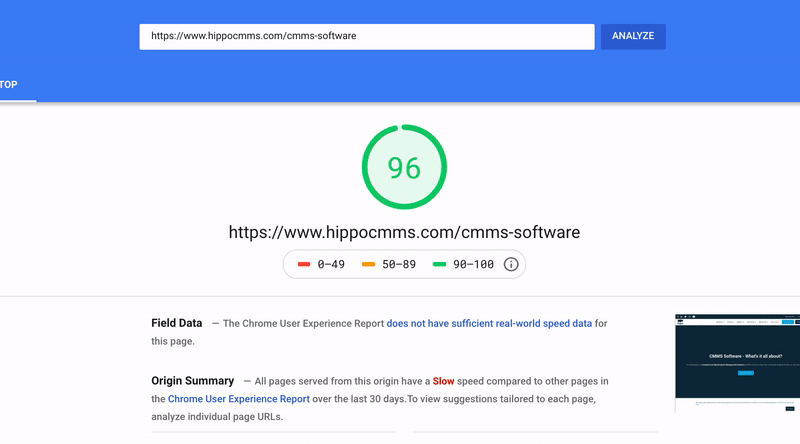Open the Chrome User Experience Report link
This screenshot has height=444, width=800.
coord(239,399)
